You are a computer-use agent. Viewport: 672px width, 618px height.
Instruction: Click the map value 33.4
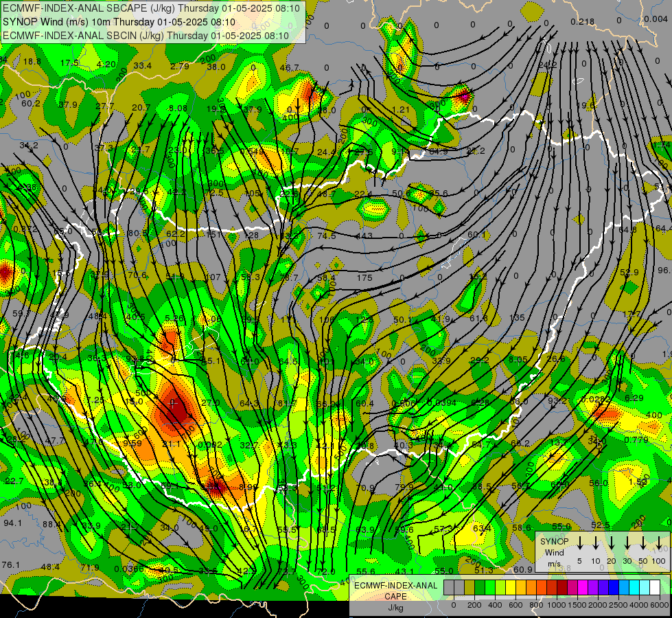[143, 66]
